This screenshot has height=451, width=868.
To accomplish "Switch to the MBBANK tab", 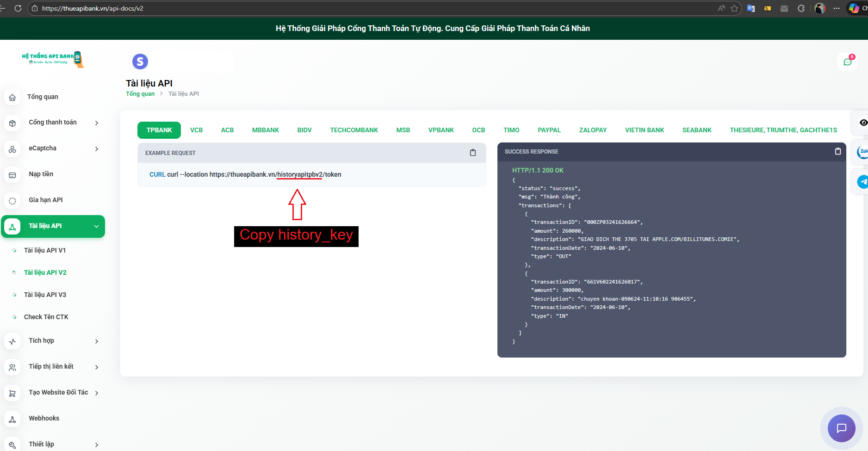I will pyautogui.click(x=265, y=130).
